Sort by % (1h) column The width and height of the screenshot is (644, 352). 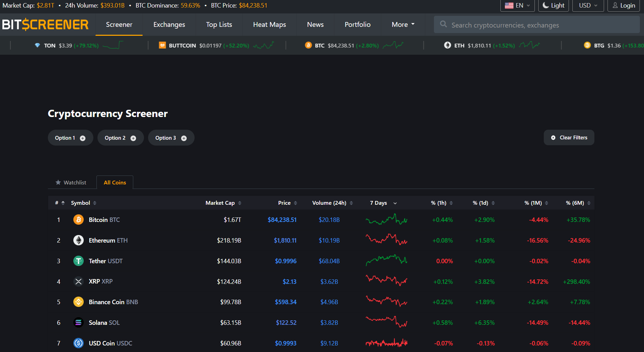click(442, 203)
